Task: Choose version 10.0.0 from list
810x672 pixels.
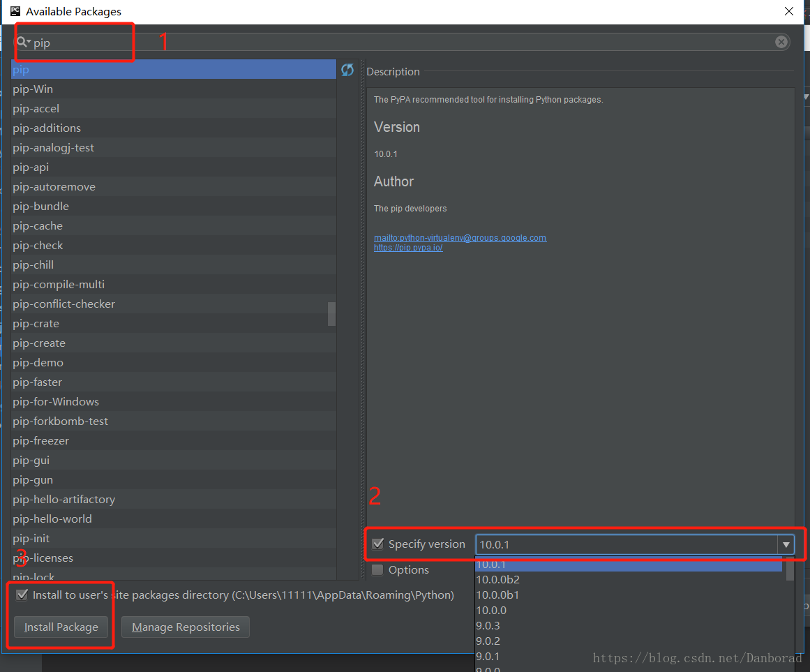Action: (629, 610)
